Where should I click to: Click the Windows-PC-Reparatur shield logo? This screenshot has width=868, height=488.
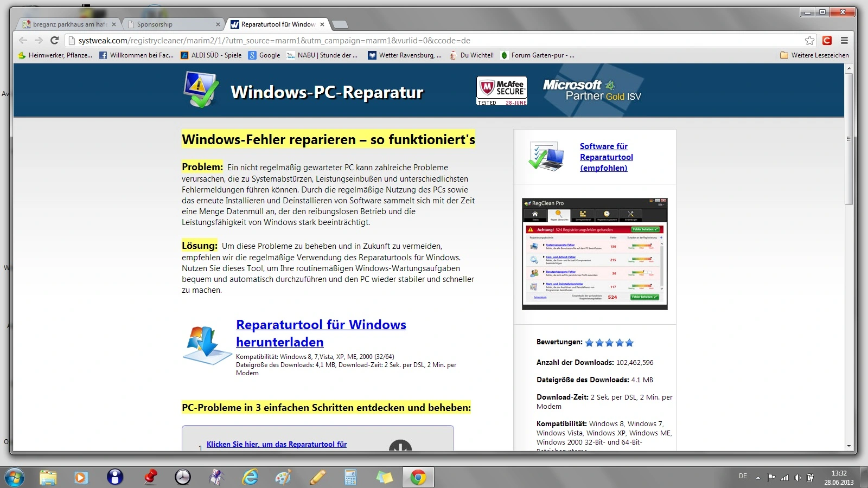(x=201, y=89)
